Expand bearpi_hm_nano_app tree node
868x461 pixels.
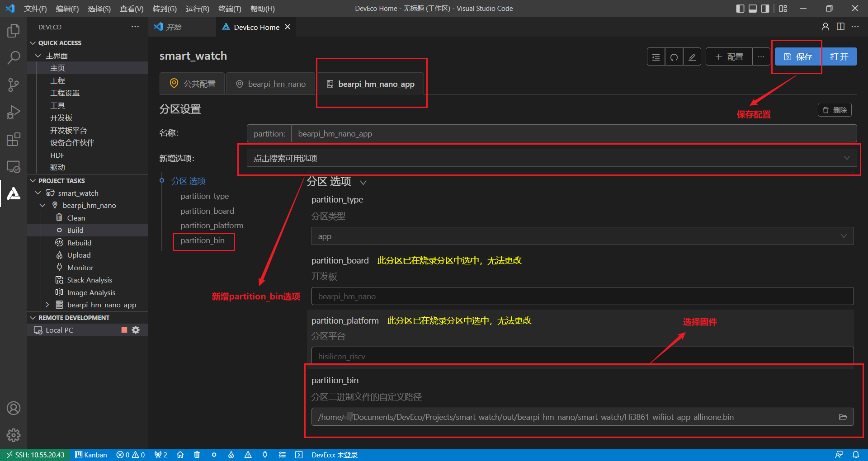(x=47, y=305)
